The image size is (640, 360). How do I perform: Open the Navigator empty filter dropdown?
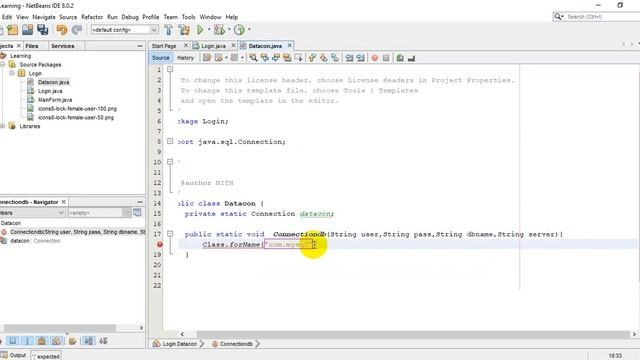tap(126, 213)
